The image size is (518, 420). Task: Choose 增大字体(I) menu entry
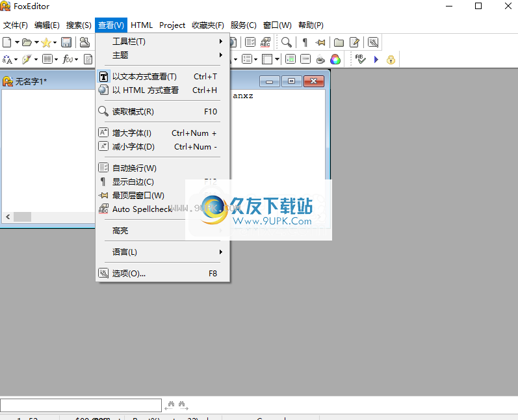[162, 133]
